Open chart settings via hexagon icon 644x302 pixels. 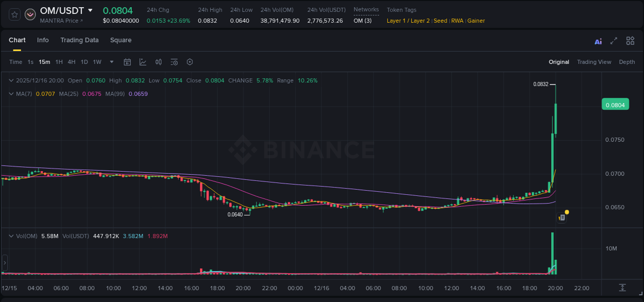tap(190, 62)
